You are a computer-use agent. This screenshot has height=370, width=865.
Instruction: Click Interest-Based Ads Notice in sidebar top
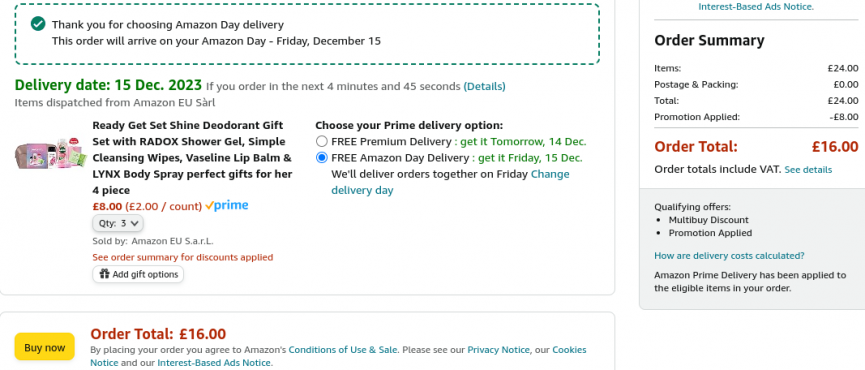tap(756, 7)
